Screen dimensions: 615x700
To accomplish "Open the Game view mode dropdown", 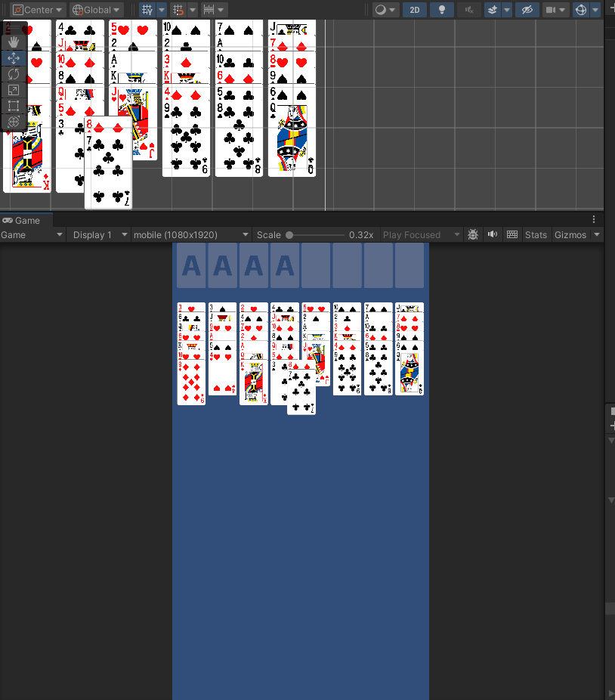I will coord(32,235).
